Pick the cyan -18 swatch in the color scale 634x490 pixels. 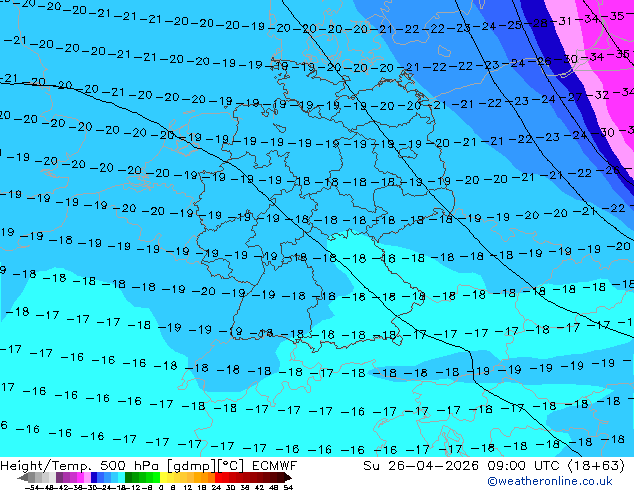[x=121, y=477]
